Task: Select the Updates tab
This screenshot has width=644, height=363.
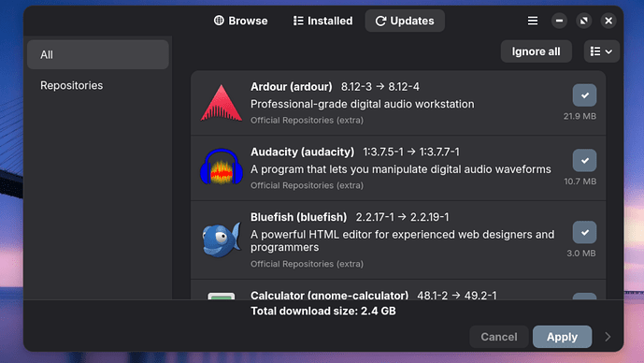Action: tap(405, 21)
